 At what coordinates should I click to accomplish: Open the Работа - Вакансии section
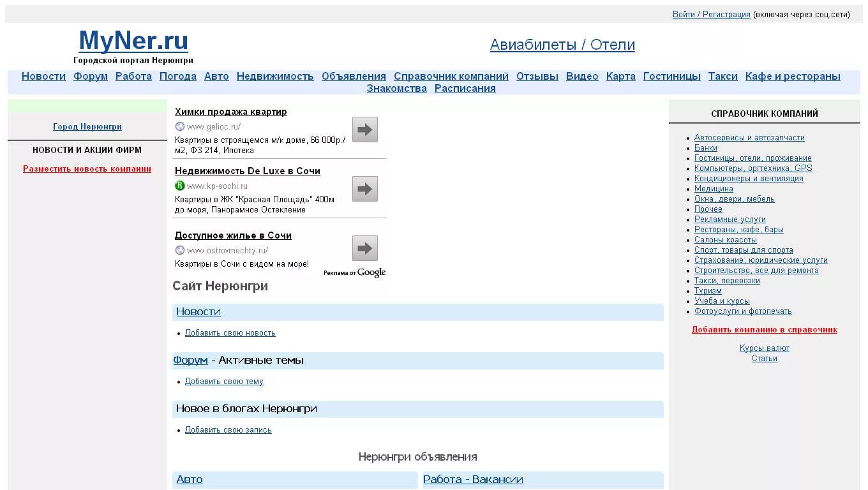pyautogui.click(x=473, y=479)
